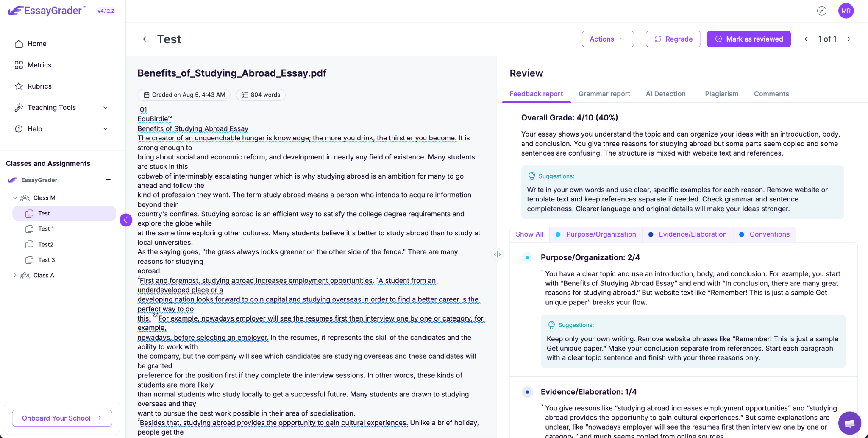Select the Test assignment
Viewport: 868px width, 438px height.
click(64, 213)
